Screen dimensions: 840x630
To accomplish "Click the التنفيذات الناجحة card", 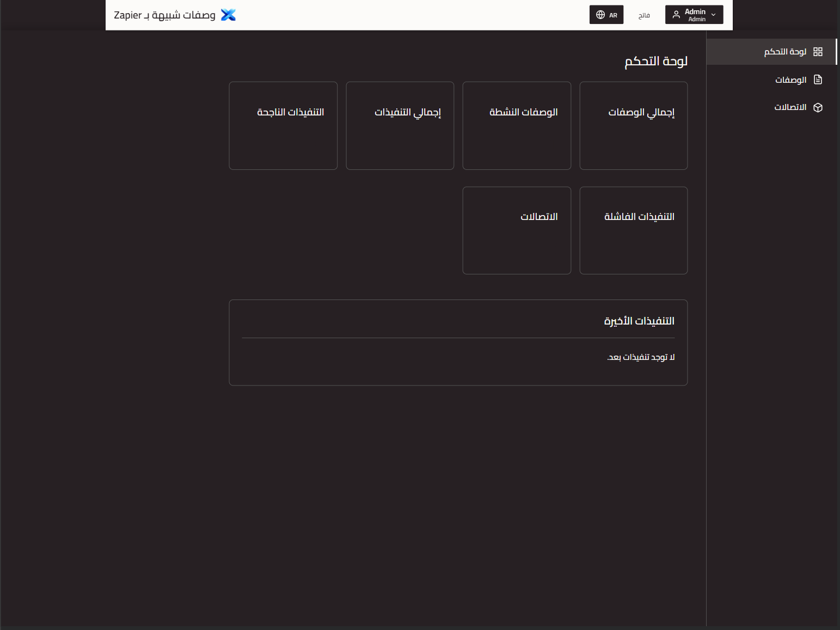I will point(283,125).
